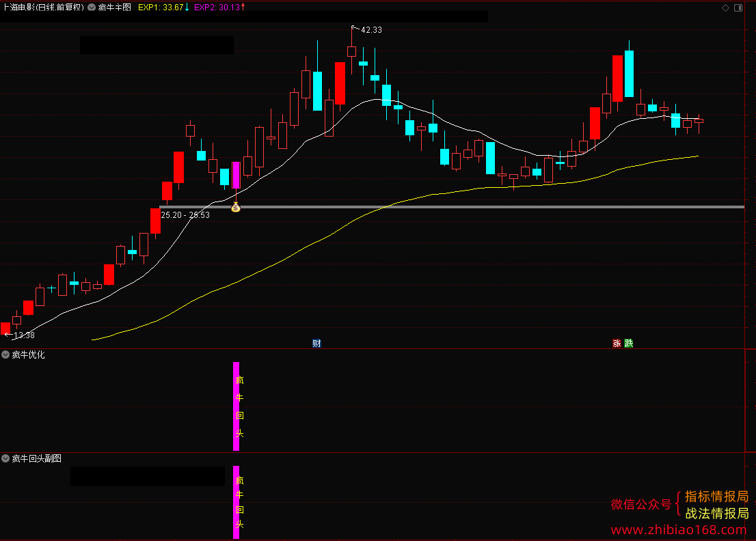Click the magenta 疯牛回头 bar in 疯牛优化 panel

237,406
